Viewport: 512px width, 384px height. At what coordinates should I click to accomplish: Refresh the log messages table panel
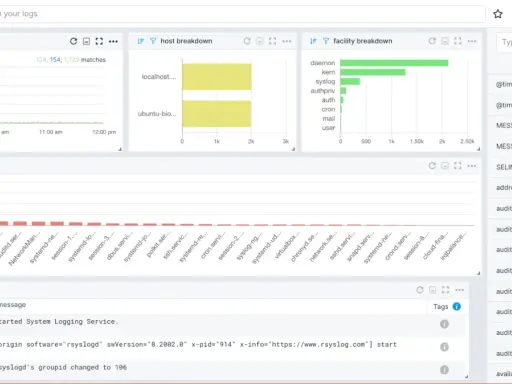(x=420, y=290)
